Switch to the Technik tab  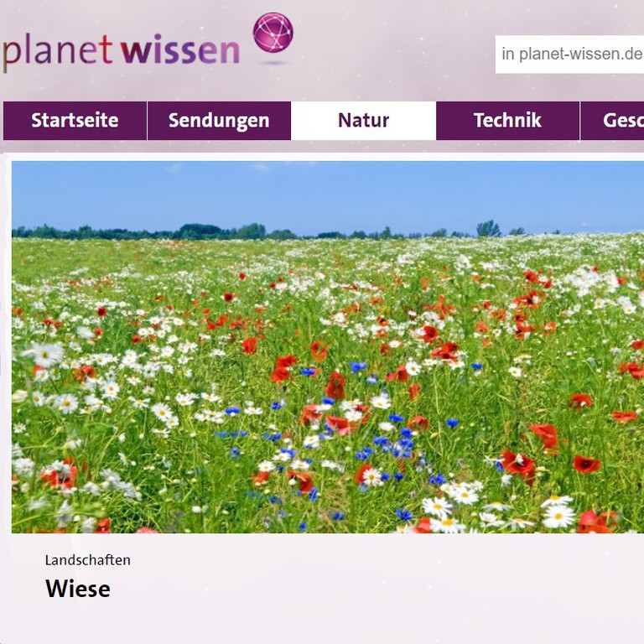click(x=507, y=121)
